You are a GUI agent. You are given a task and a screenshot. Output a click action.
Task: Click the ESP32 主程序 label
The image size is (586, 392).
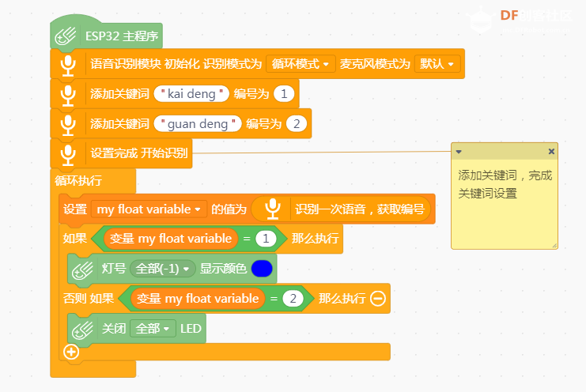coord(122,36)
